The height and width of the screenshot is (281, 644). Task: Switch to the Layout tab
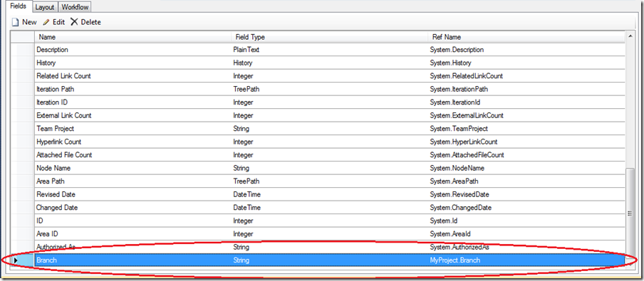tap(45, 7)
